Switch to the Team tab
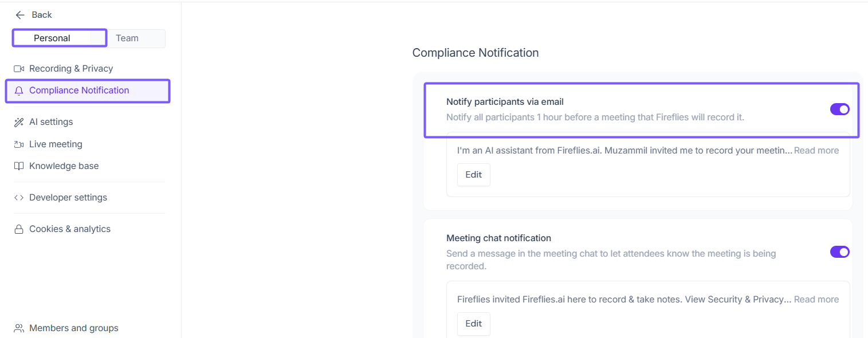Screen dimensions: 868x338 click(127, 38)
